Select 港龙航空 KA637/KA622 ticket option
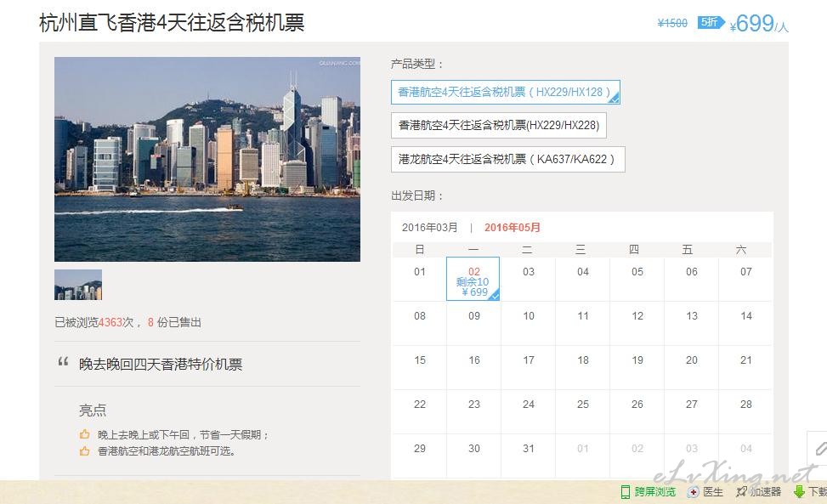Screen dimensions: 827x504 pyautogui.click(x=508, y=159)
